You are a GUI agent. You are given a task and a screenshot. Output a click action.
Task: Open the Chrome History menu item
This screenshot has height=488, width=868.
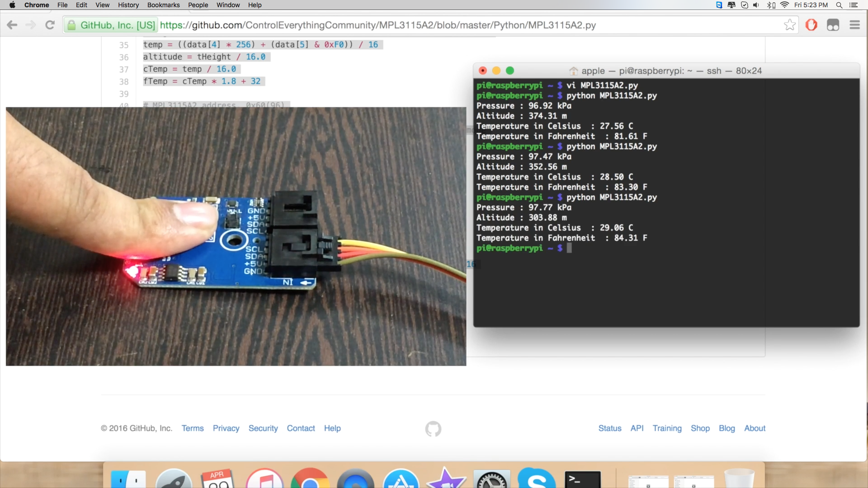(127, 5)
